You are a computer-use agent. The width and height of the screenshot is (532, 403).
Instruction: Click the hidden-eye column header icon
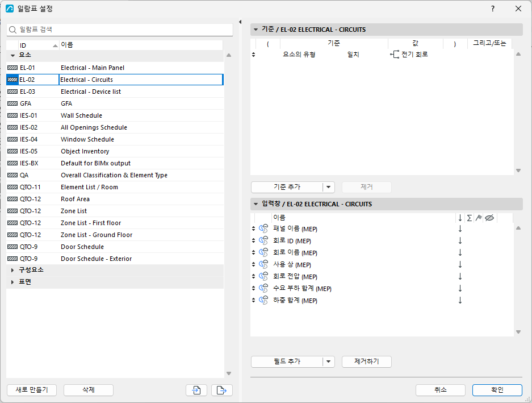click(x=489, y=218)
